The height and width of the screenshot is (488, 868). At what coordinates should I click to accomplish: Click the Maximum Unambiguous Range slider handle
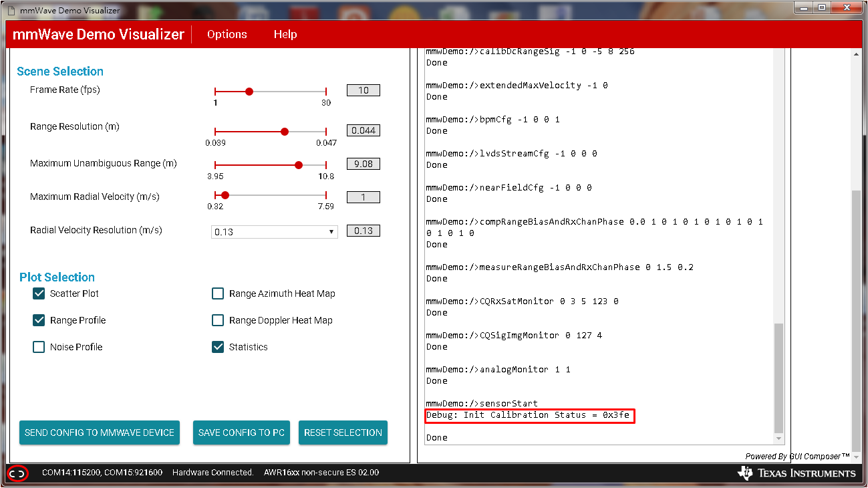299,165
